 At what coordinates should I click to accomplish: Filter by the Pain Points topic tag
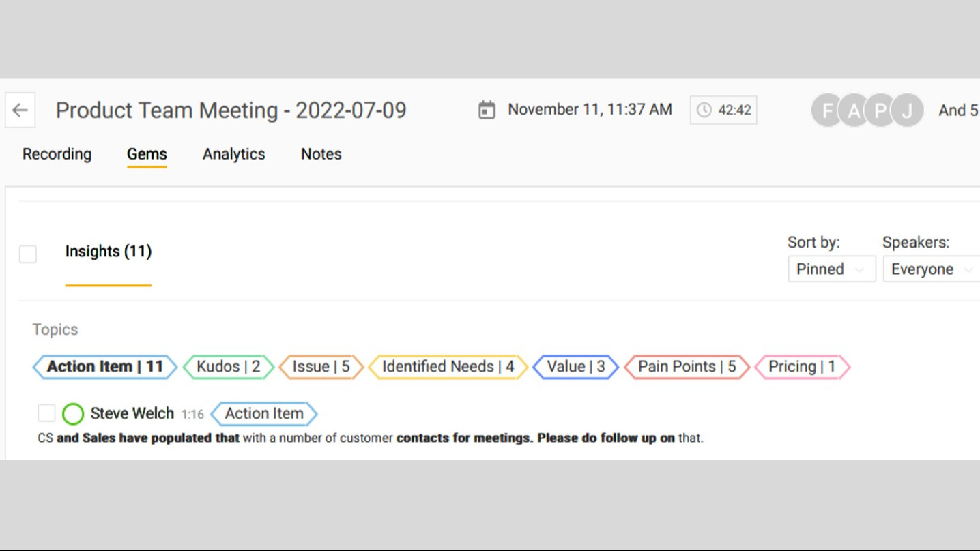coord(687,367)
